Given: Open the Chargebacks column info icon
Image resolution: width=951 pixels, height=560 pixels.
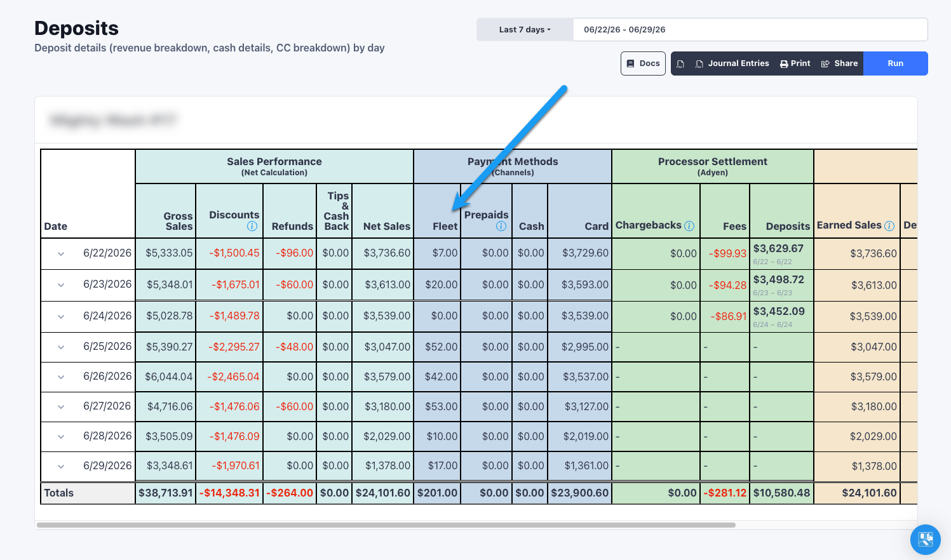Looking at the screenshot, I should [689, 225].
